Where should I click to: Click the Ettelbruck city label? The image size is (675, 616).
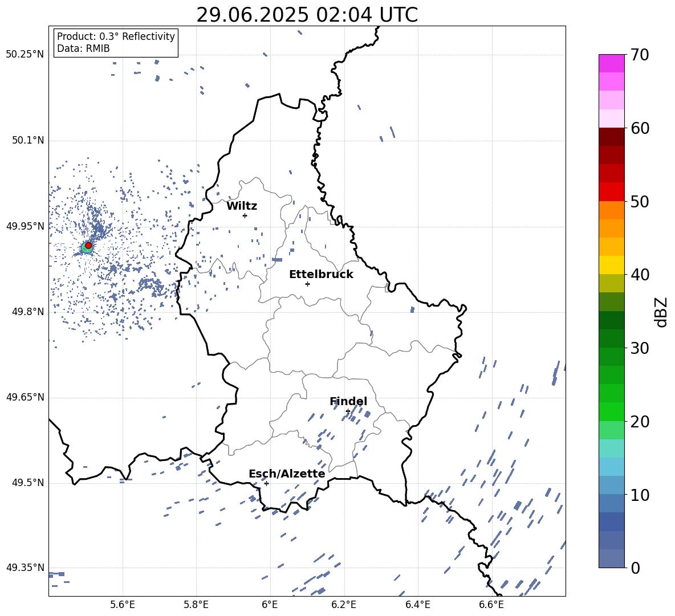[321, 275]
